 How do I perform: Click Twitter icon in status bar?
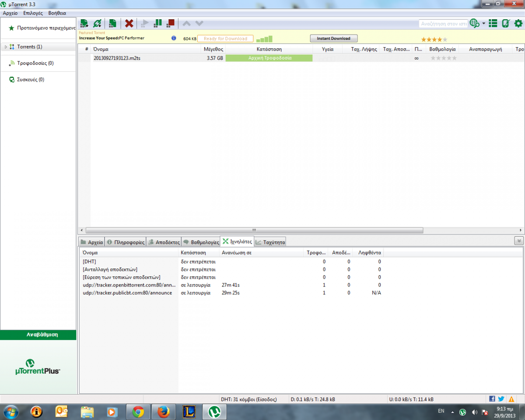501,399
